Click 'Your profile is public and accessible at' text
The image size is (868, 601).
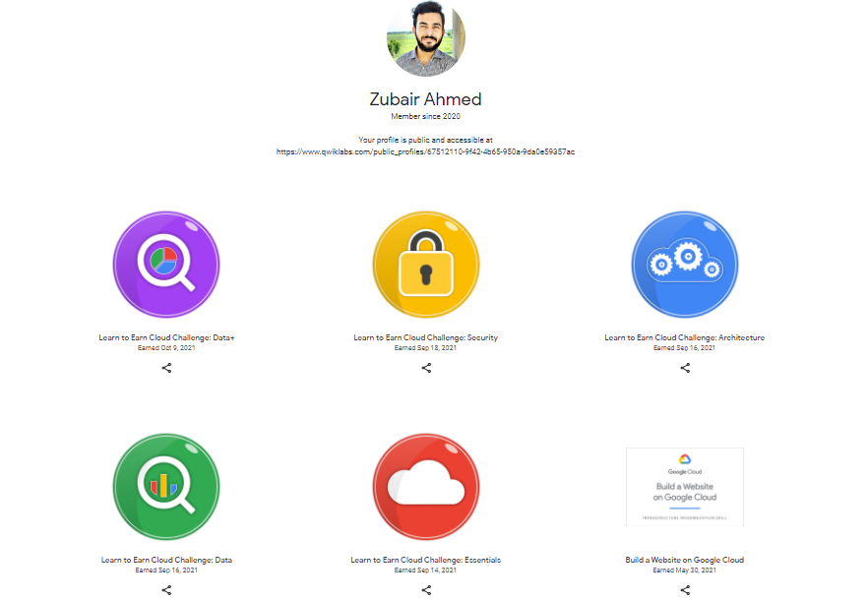pos(426,140)
